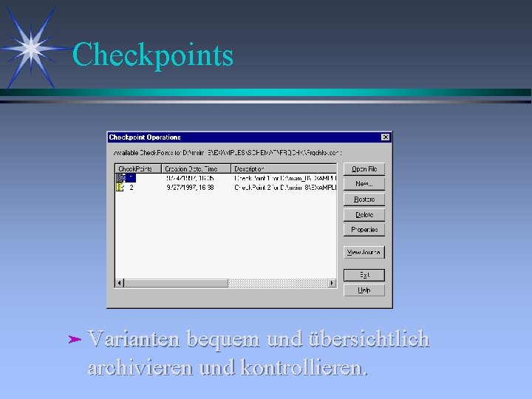
Task: Create a checkpoint with the New... button
Action: pyautogui.click(x=364, y=184)
